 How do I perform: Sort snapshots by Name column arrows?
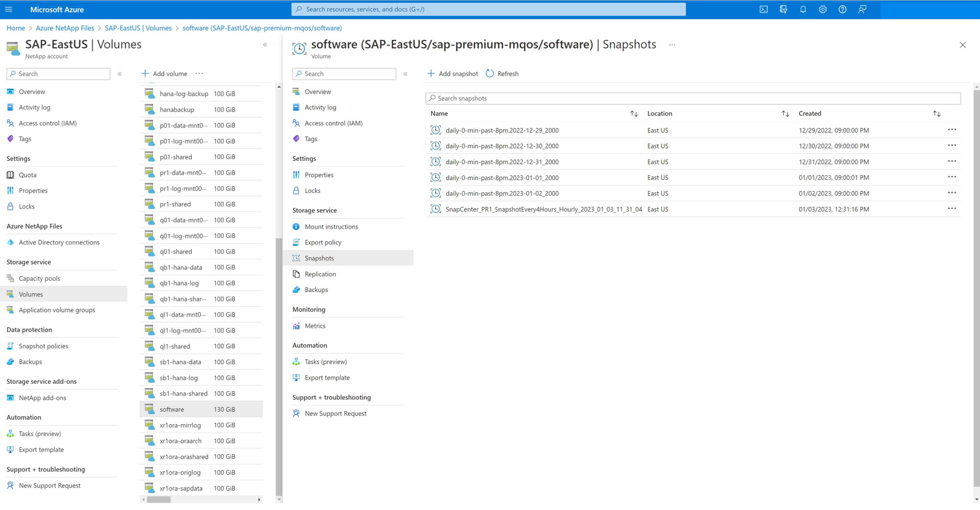[x=634, y=114]
